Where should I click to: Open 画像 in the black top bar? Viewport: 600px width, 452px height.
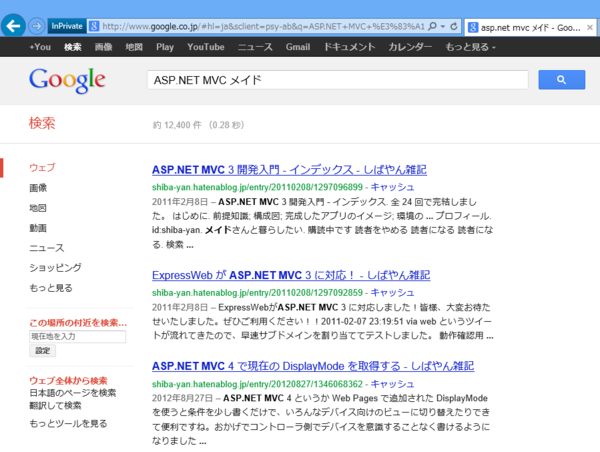click(x=103, y=47)
